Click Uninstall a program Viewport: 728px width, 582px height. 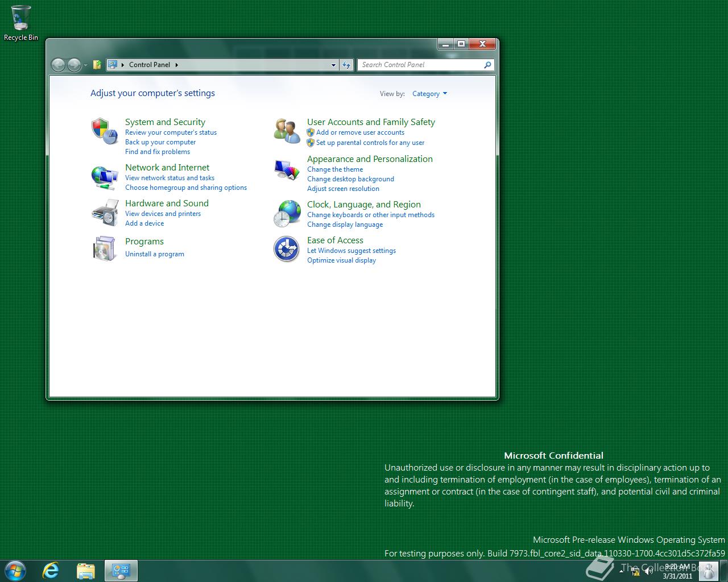(x=155, y=254)
